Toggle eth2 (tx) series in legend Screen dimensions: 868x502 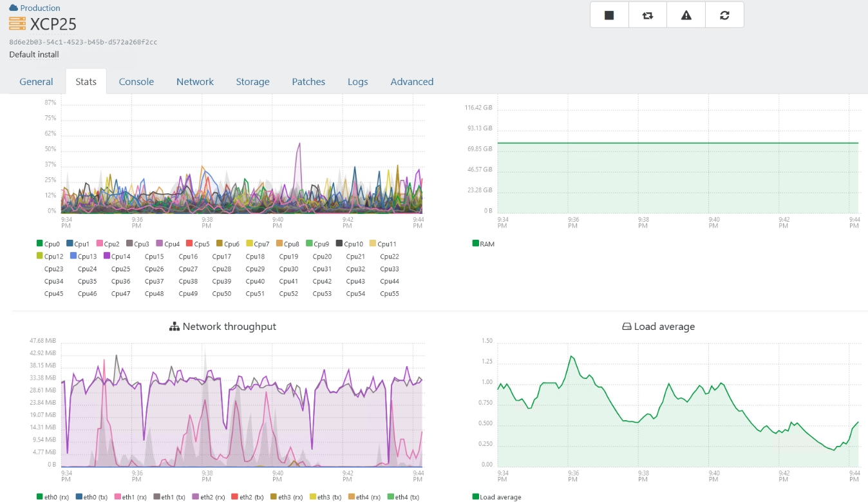pos(248,497)
